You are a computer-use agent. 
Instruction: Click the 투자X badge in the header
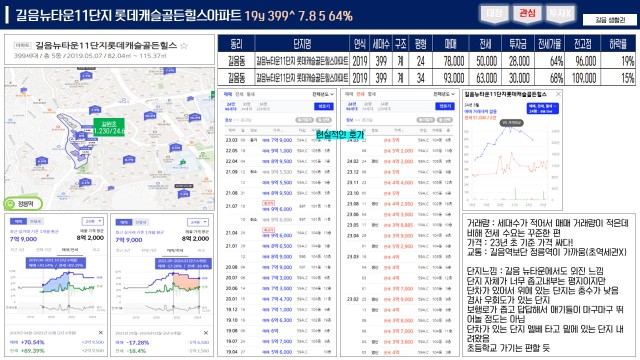(560, 13)
